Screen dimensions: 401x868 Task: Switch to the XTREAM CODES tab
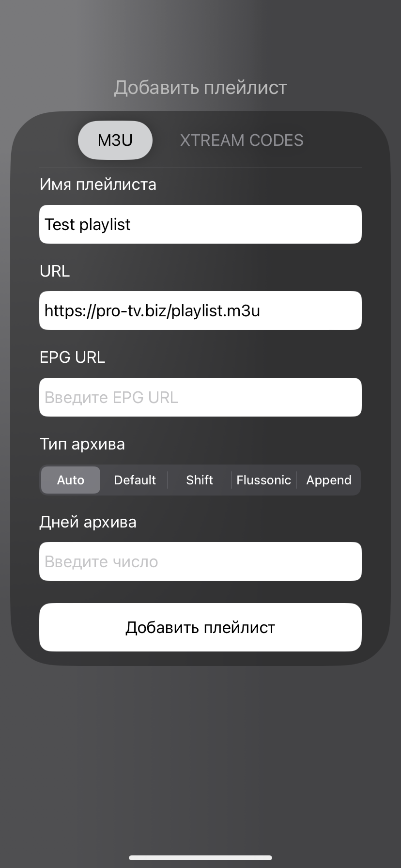242,140
